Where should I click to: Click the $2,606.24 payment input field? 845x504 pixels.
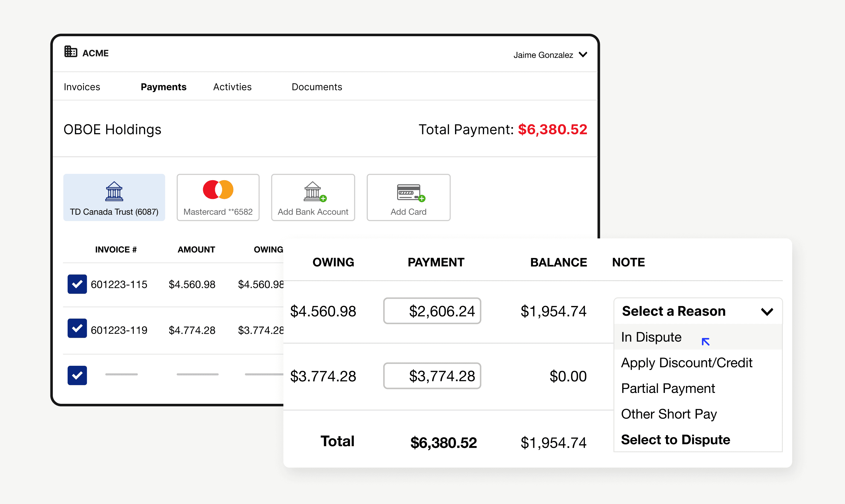pos(432,311)
